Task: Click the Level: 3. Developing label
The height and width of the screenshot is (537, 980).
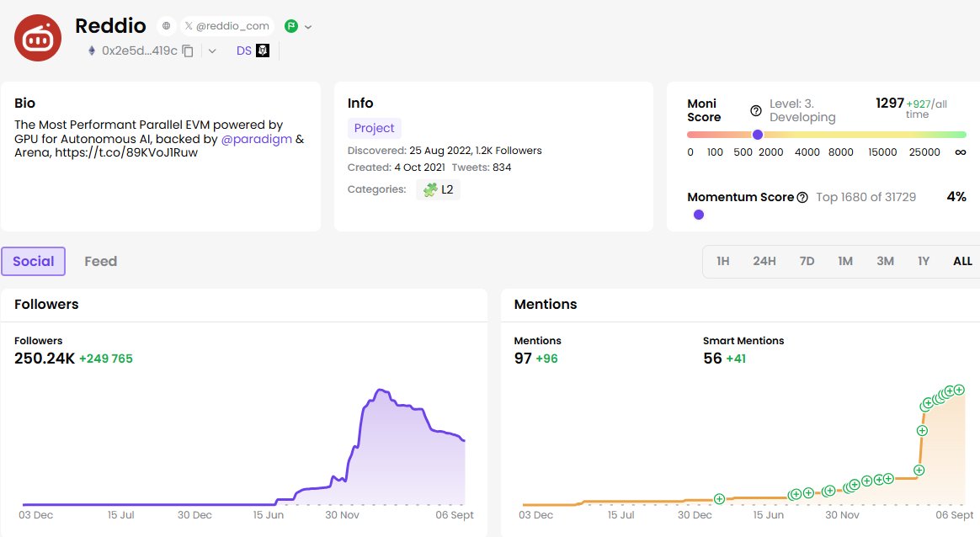Action: [802, 110]
